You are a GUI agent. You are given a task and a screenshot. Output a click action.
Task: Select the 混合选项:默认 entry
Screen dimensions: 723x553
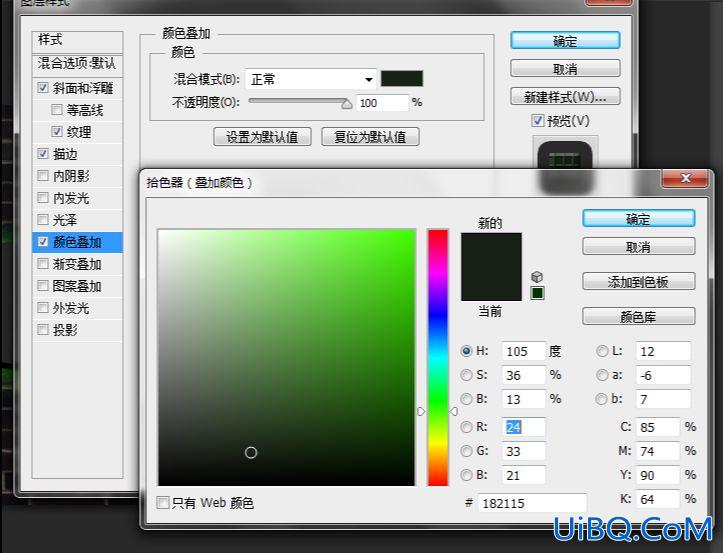(x=77, y=64)
